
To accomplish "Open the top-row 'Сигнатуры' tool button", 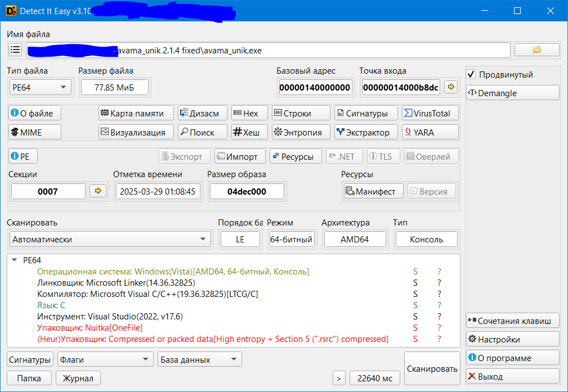I will [366, 113].
